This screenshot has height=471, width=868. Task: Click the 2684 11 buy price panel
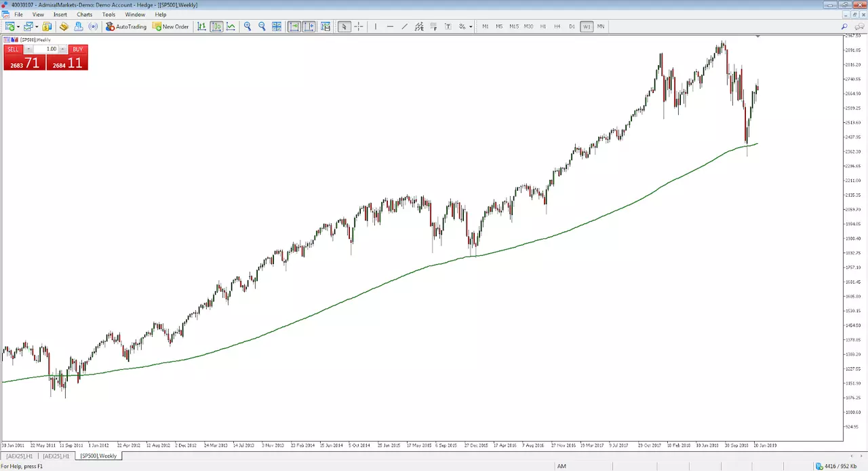(x=67, y=62)
